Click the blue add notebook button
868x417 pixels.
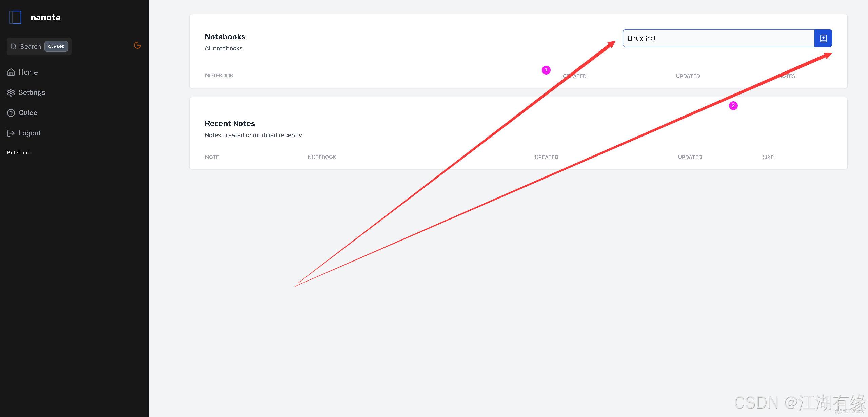click(823, 38)
